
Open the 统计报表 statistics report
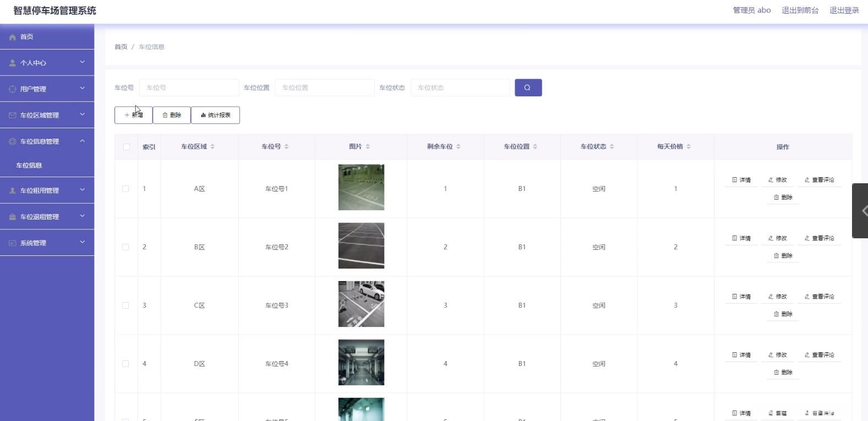[x=215, y=115]
